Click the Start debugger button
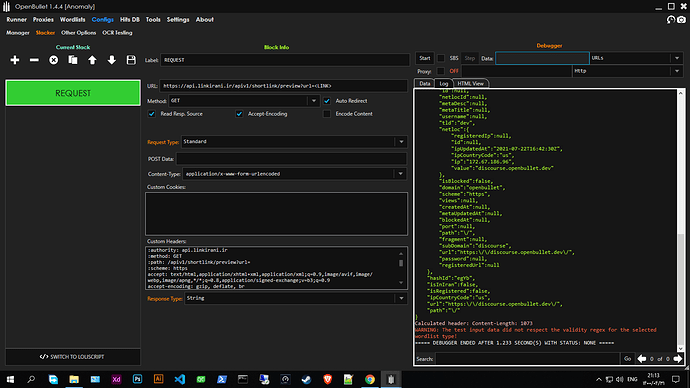This screenshot has height=388, width=690. click(x=425, y=58)
